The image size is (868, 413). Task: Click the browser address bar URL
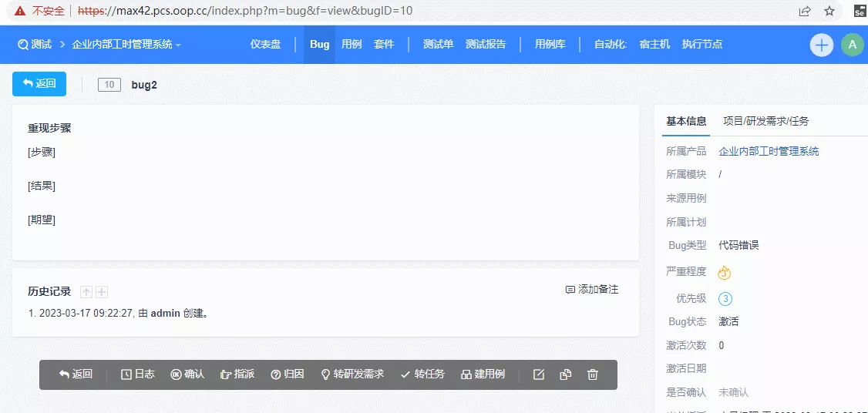point(245,11)
